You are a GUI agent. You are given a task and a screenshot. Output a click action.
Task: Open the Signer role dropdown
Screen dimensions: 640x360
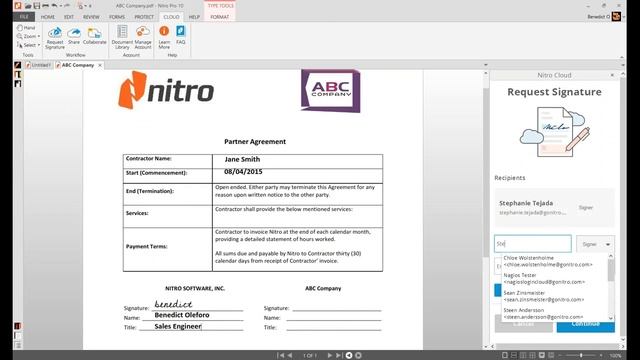click(596, 244)
